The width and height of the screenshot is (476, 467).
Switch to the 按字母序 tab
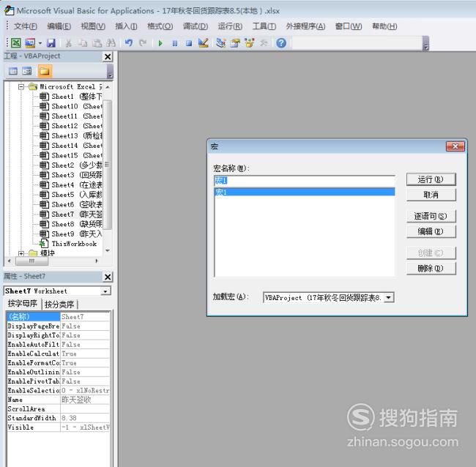pos(23,304)
